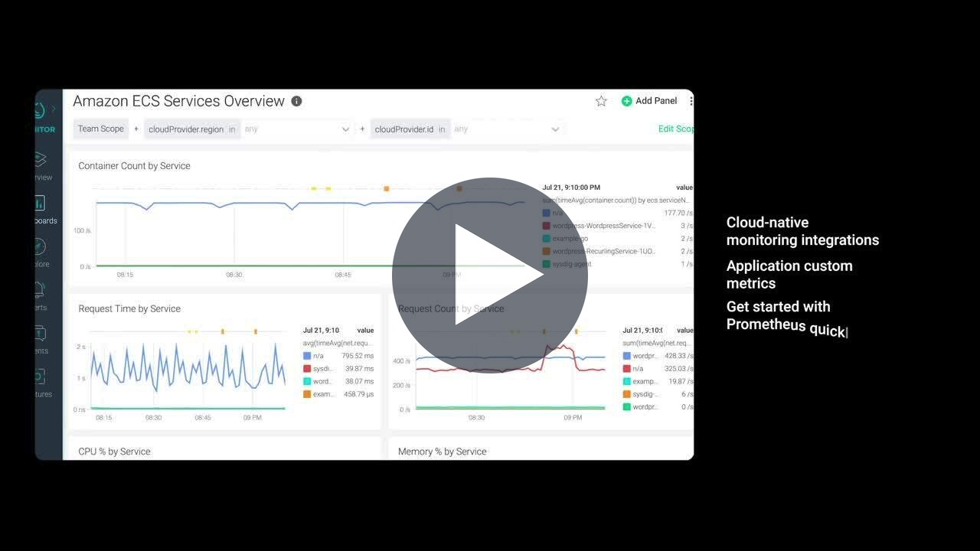980x551 pixels.
Task: Click red sysdi... swatch in Request Time legend
Action: (x=307, y=369)
